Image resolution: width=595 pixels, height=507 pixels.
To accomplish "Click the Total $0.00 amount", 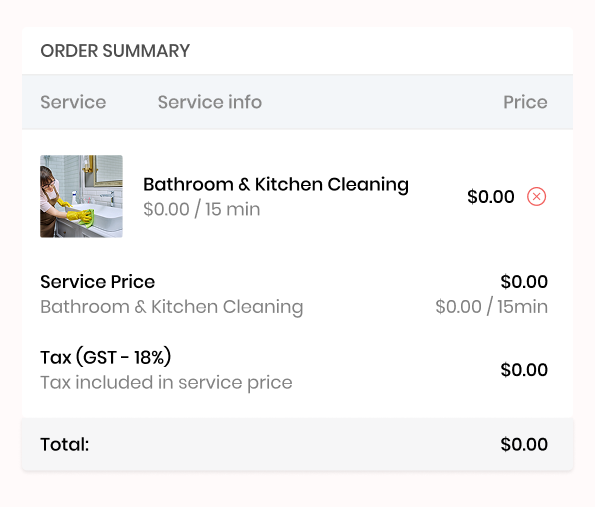I will (524, 444).
